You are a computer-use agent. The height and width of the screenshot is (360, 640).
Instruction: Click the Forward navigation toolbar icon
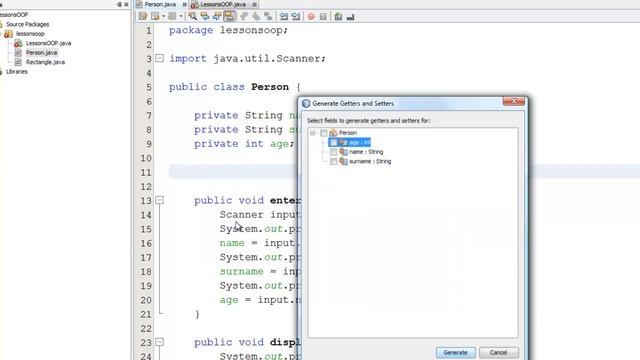[172, 16]
